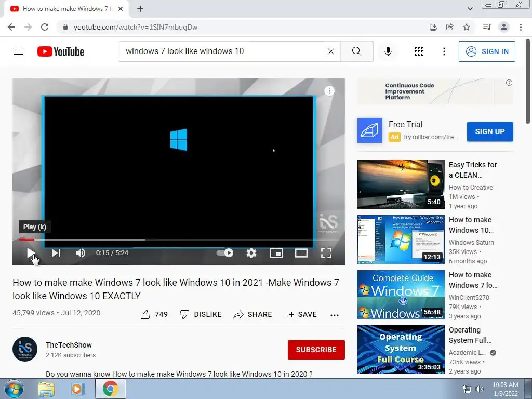The image size is (532, 399).
Task: Click the magnifier search button
Action: pyautogui.click(x=356, y=51)
